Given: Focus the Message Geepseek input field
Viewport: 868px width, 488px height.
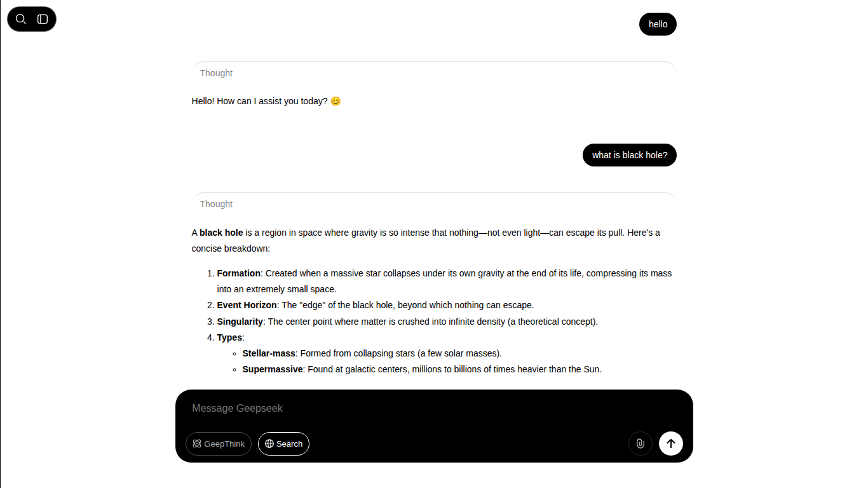Looking at the screenshot, I should click(x=434, y=408).
